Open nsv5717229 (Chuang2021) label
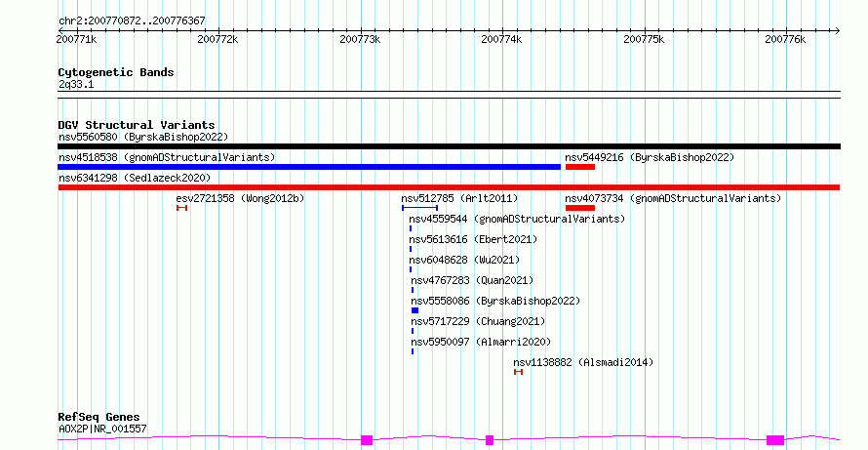The height and width of the screenshot is (450, 868). [478, 321]
